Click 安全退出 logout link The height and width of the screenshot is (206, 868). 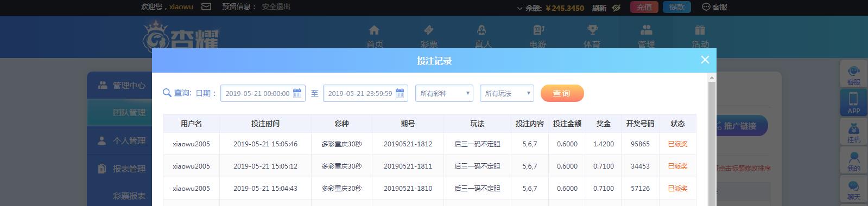[x=276, y=7]
